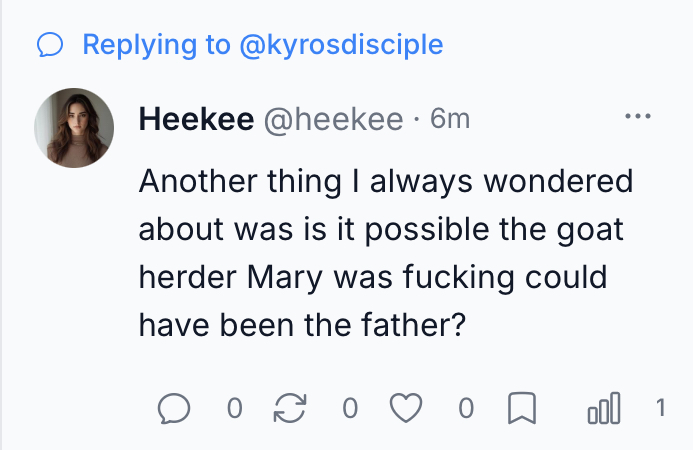Click the like count beside the heart
693x450 pixels.
point(465,408)
